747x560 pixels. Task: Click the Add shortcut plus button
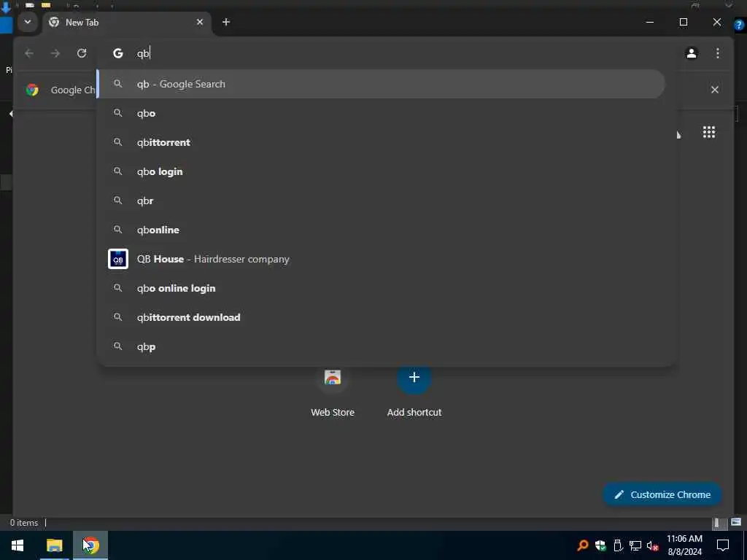(414, 378)
